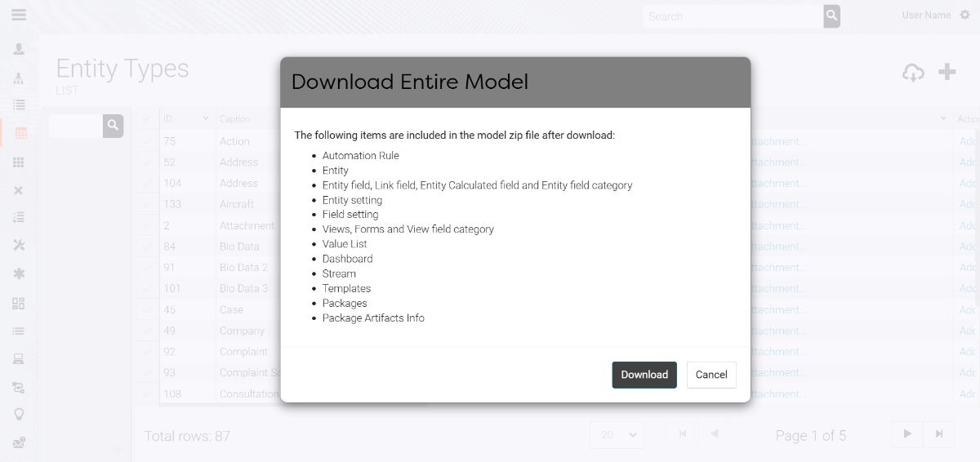Click the list filter magnifier button
The width and height of the screenshot is (980, 462).
point(113,126)
